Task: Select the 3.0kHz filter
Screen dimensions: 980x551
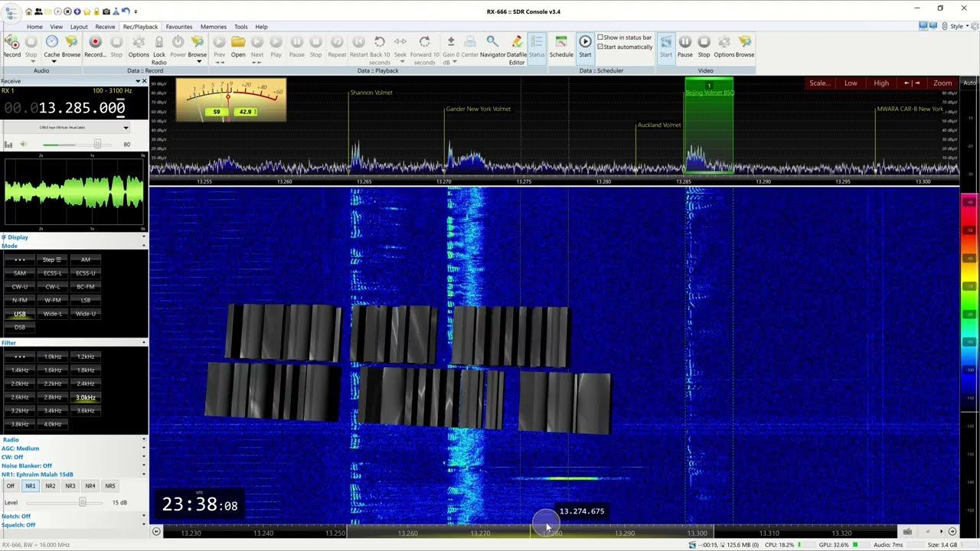Action: (x=86, y=397)
